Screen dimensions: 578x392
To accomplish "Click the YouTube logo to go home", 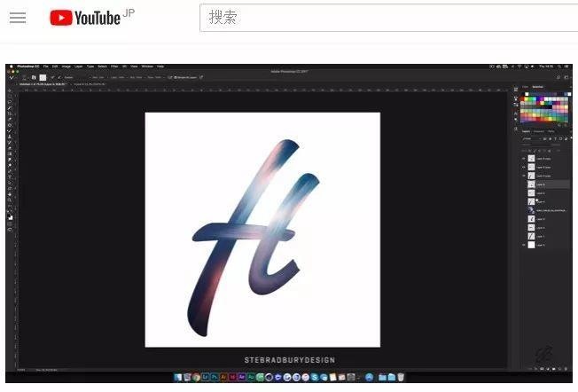I will pyautogui.click(x=85, y=18).
